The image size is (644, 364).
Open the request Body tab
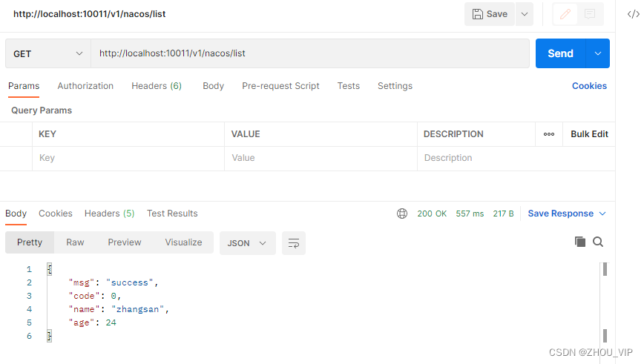coord(213,86)
